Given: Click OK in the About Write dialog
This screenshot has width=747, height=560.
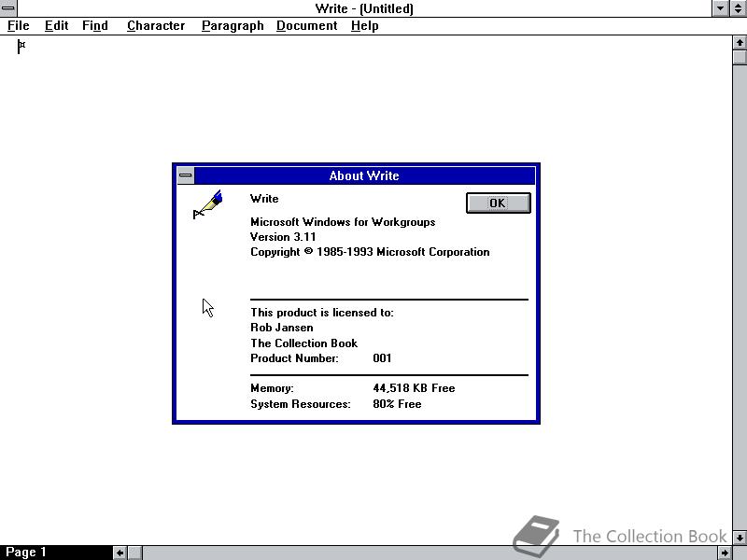Looking at the screenshot, I should click(x=498, y=203).
